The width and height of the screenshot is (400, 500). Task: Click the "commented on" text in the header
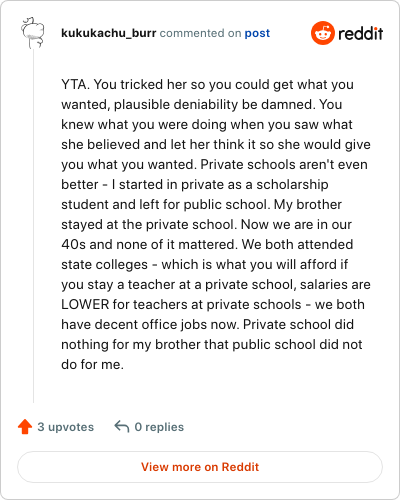coord(200,33)
